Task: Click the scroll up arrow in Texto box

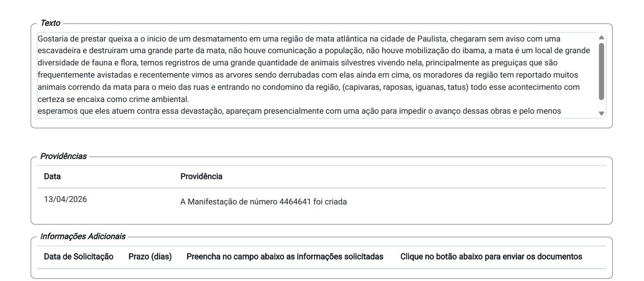Action: (602, 38)
